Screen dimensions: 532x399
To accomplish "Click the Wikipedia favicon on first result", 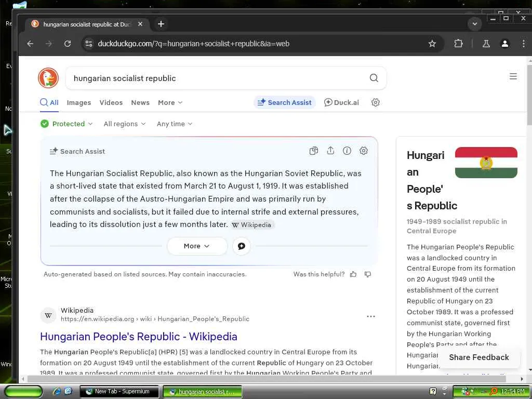I will [48, 315].
